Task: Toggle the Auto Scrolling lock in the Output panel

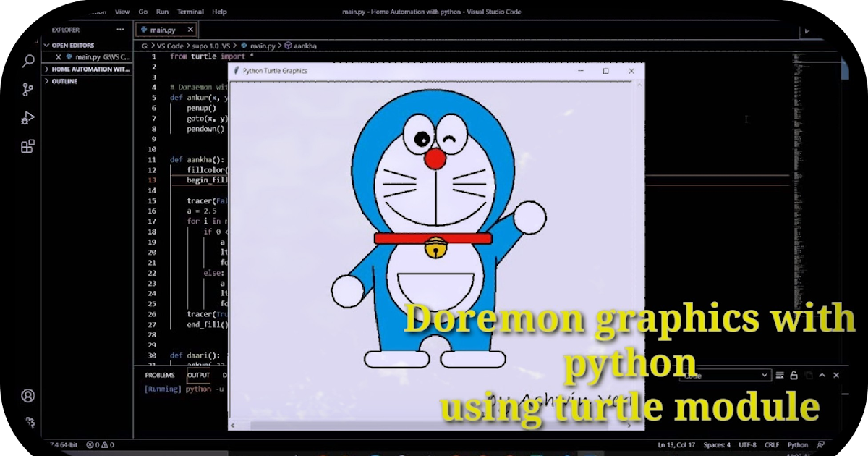Action: (x=793, y=375)
